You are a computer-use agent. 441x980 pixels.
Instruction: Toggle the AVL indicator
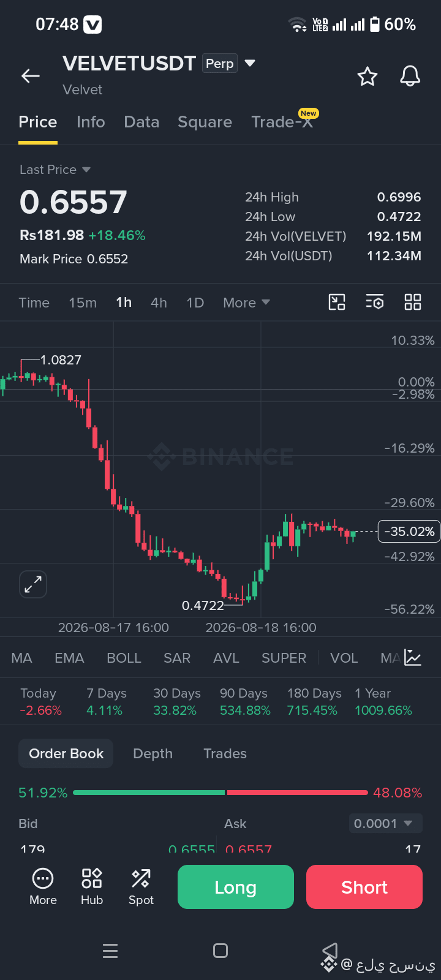pyautogui.click(x=226, y=658)
